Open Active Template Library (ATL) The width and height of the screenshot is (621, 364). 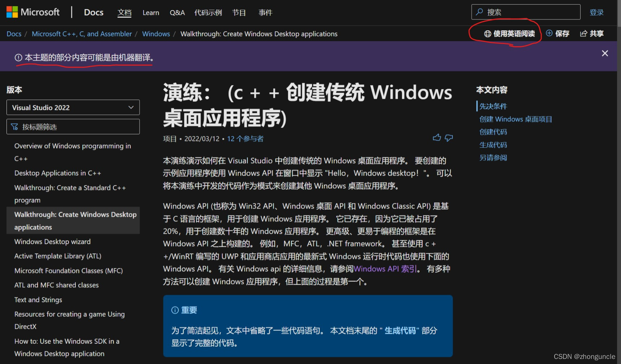click(58, 256)
